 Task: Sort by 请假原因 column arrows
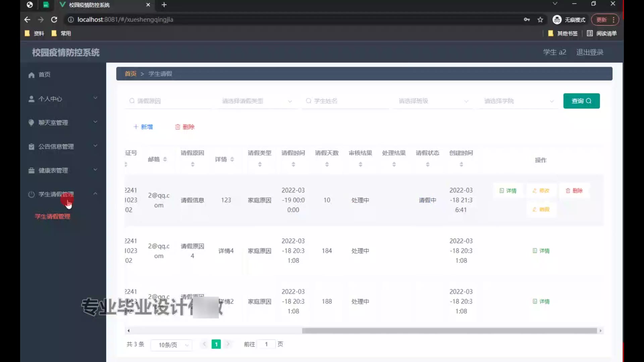(193, 165)
